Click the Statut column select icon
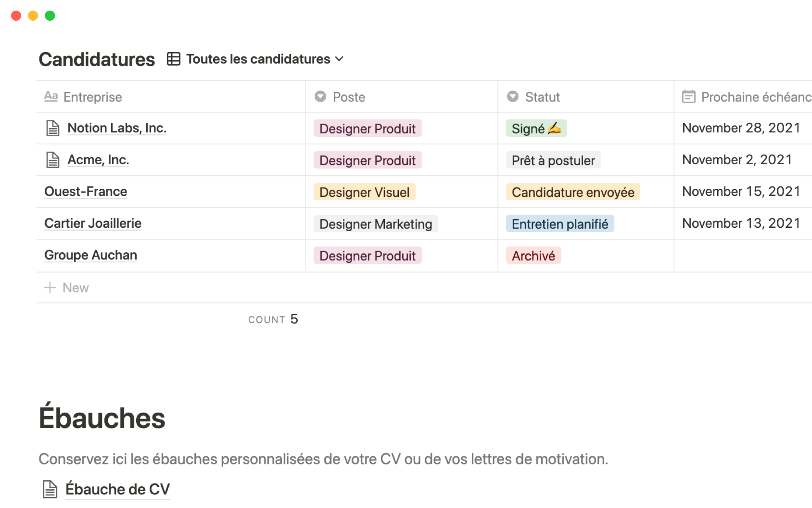 (513, 97)
